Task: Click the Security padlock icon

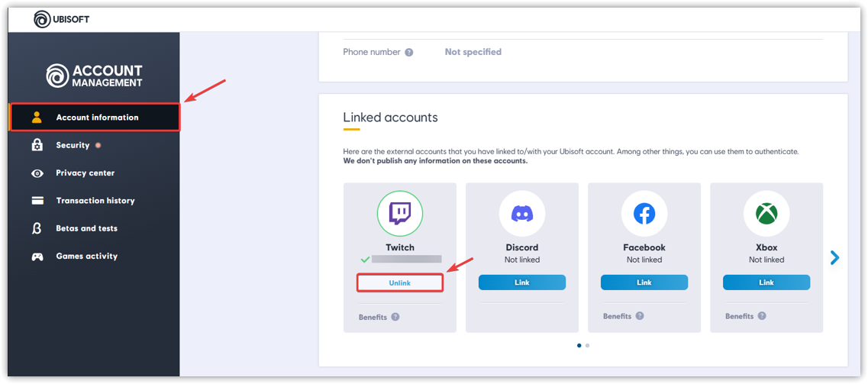Action: pyautogui.click(x=37, y=145)
